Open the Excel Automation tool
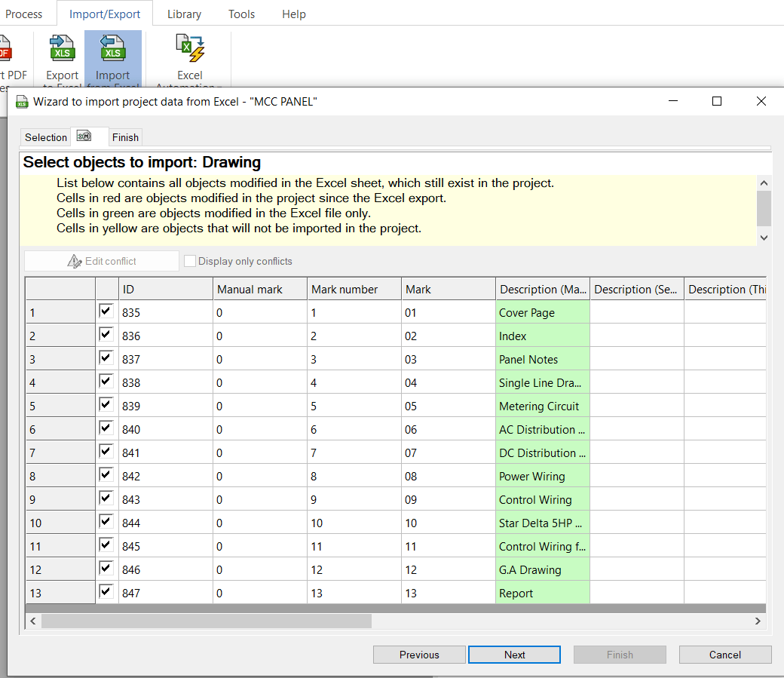Screen dimensions: 784x678 coord(190,59)
